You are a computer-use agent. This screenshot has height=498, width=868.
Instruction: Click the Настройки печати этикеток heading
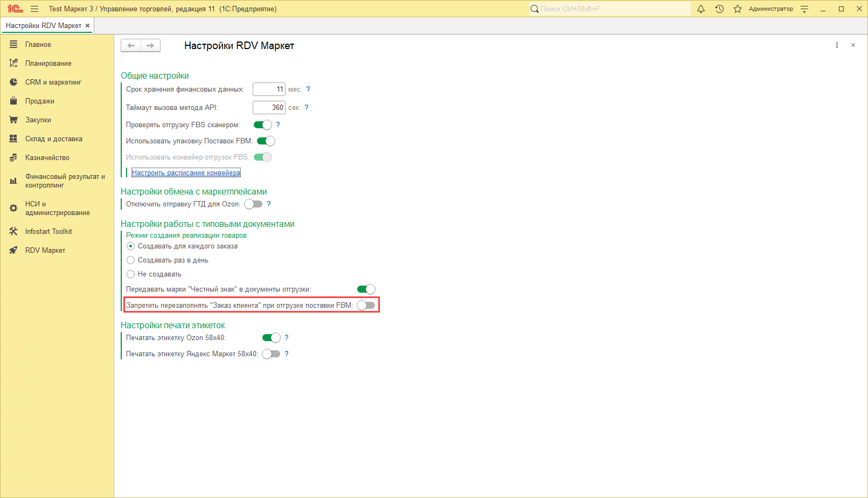tap(173, 325)
